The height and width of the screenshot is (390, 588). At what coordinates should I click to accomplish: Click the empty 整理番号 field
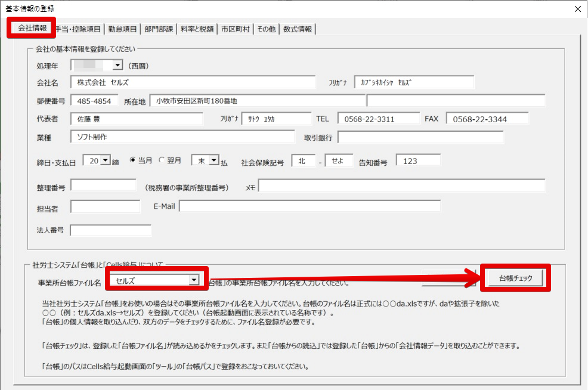tap(104, 185)
